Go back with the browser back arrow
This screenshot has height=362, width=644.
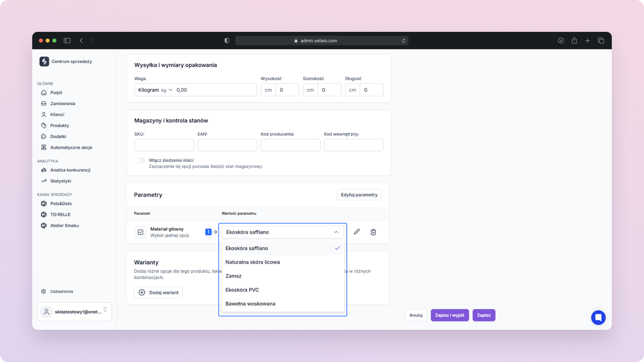(81, 41)
